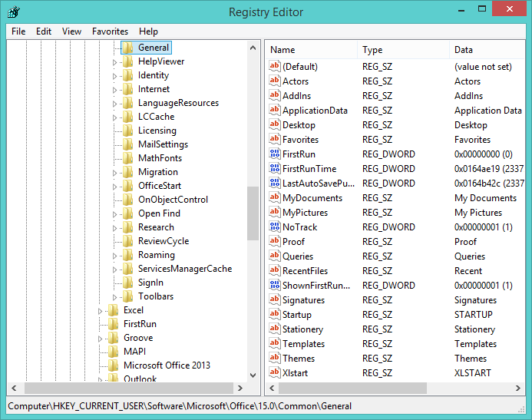Open the Edit menu
Image resolution: width=532 pixels, height=420 pixels.
point(44,31)
